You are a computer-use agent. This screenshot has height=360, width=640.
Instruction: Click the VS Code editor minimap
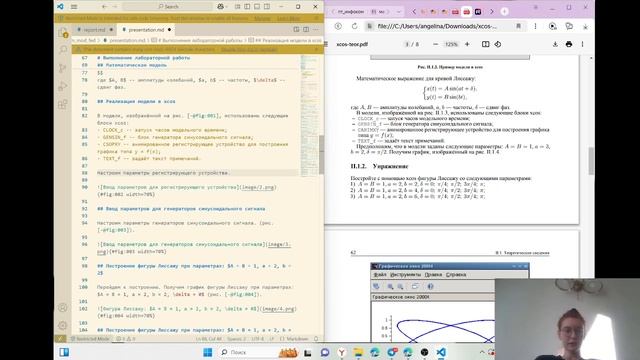[x=309, y=116]
